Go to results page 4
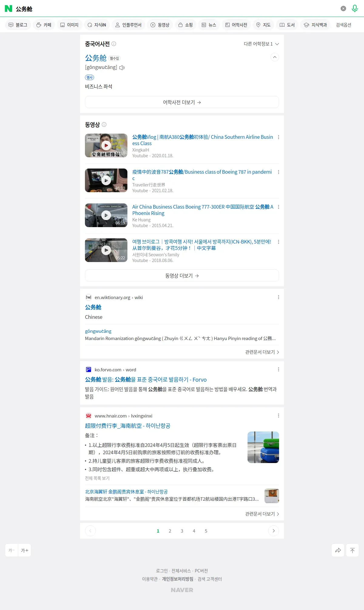The height and width of the screenshot is (610, 364). (194, 531)
